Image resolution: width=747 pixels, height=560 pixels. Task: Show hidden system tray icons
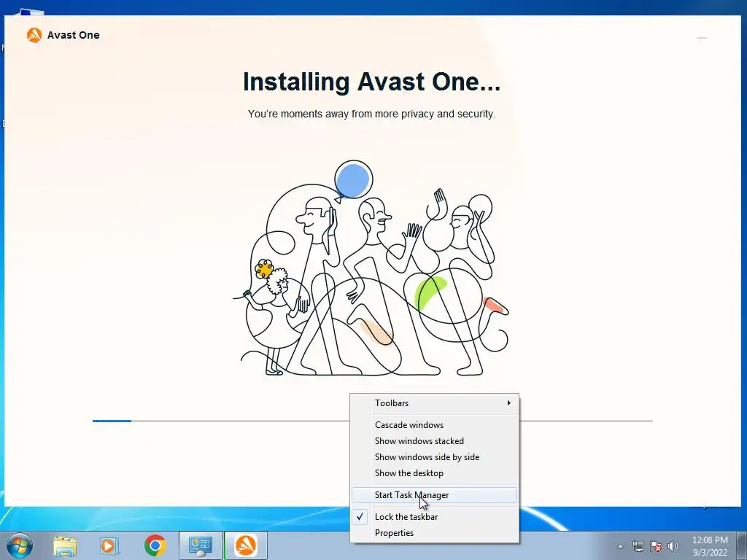(x=620, y=546)
